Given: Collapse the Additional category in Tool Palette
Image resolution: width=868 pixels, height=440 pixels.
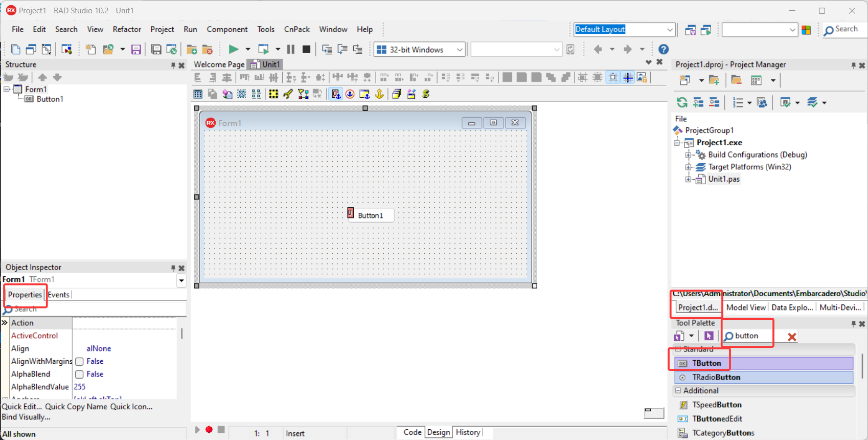Looking at the screenshot, I should tap(678, 390).
